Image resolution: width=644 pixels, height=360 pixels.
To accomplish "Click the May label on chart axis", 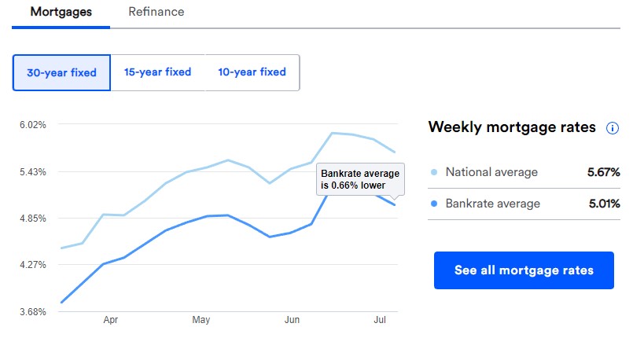I will [201, 320].
